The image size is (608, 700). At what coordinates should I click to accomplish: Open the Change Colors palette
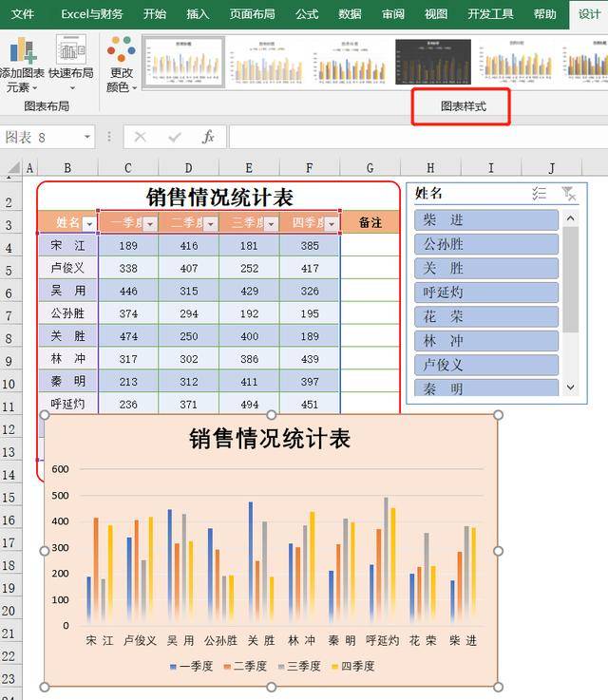121,65
